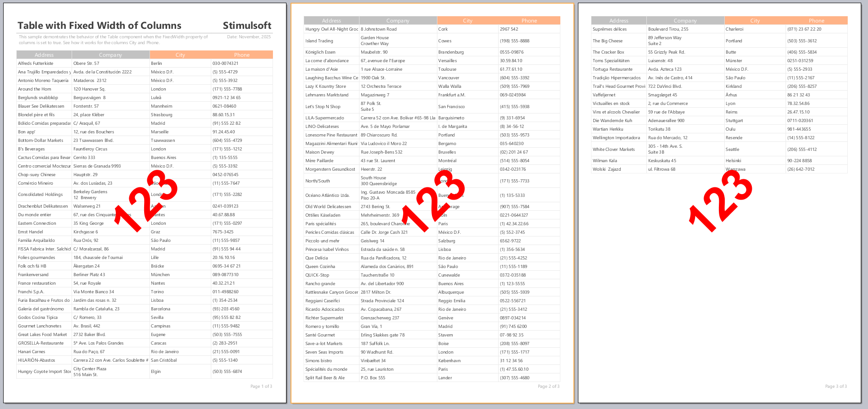The width and height of the screenshot is (868, 409).
Task: Click the "Page 1 of 3" footer
Action: click(261, 386)
